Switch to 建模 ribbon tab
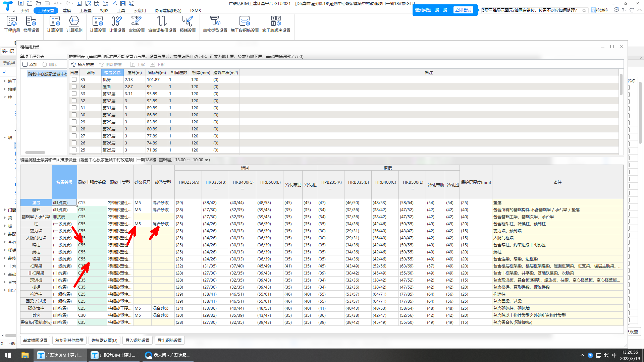 pyautogui.click(x=67, y=10)
